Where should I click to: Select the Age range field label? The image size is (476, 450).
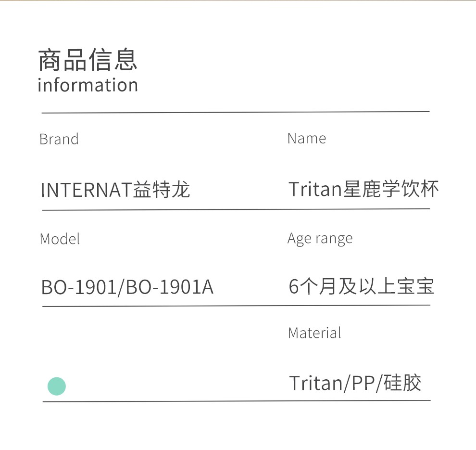click(320, 238)
